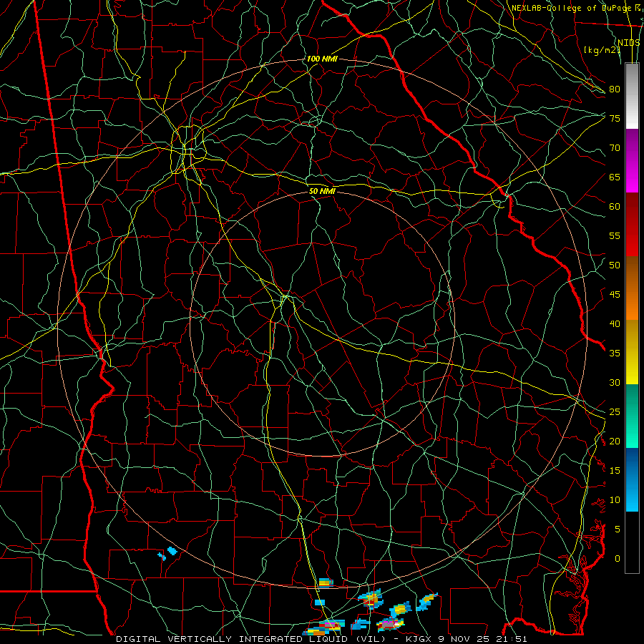Select the 55 value on the VIL scale
The height and width of the screenshot is (644, 644).
[615, 235]
